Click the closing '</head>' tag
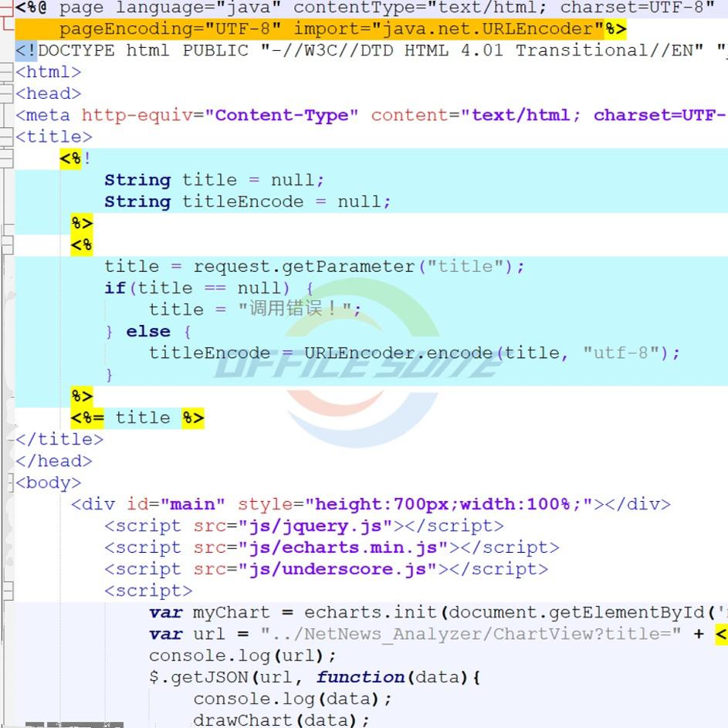Viewport: 728px width, 728px height. pyautogui.click(x=54, y=461)
